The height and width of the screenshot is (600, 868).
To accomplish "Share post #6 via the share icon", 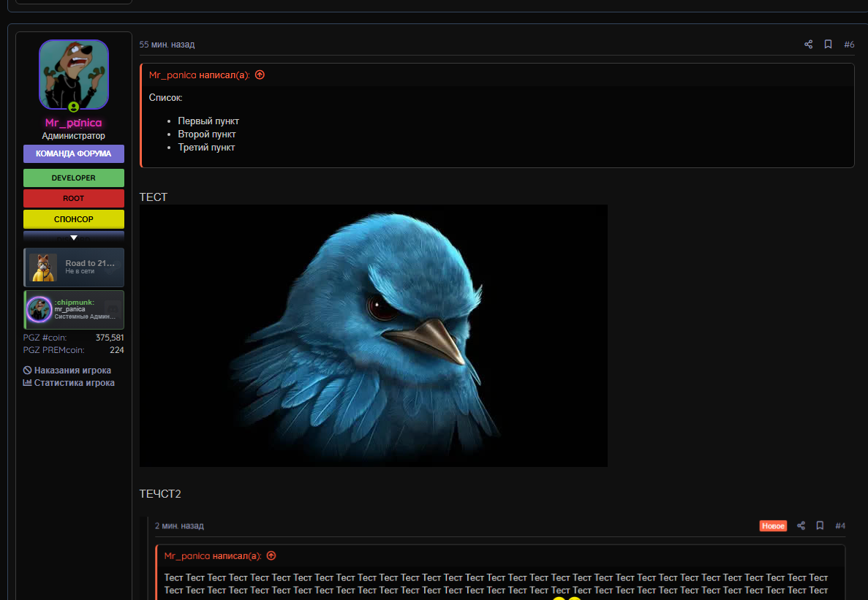I will (808, 44).
